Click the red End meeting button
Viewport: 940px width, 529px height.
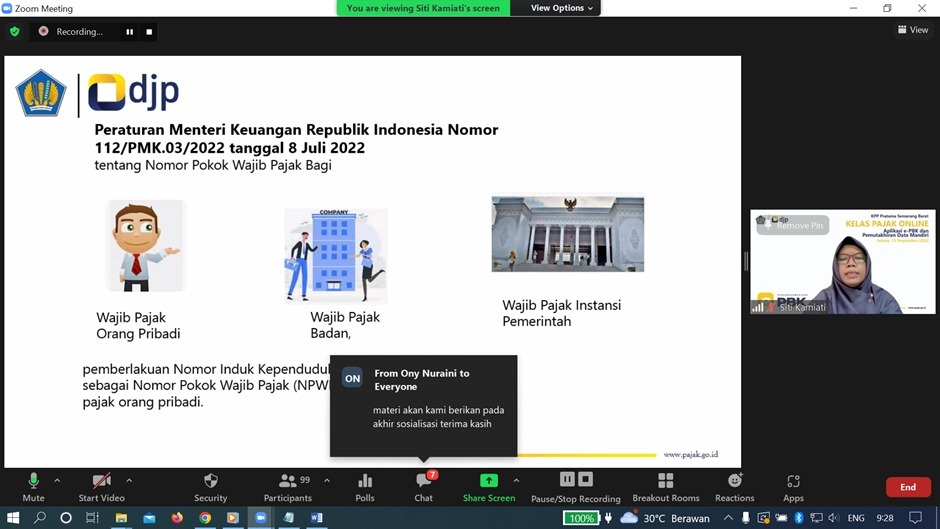907,487
